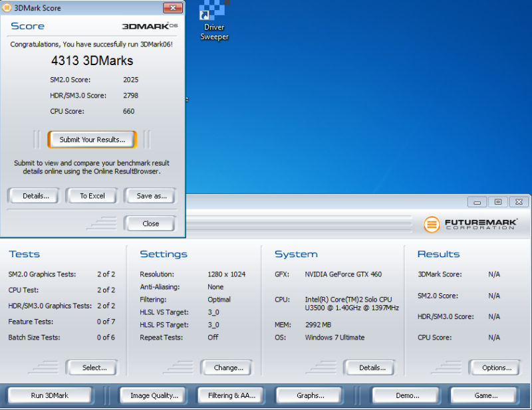The image size is (532, 410).
Task: Click Anti-Aliasing value 'None'
Action: (x=215, y=287)
